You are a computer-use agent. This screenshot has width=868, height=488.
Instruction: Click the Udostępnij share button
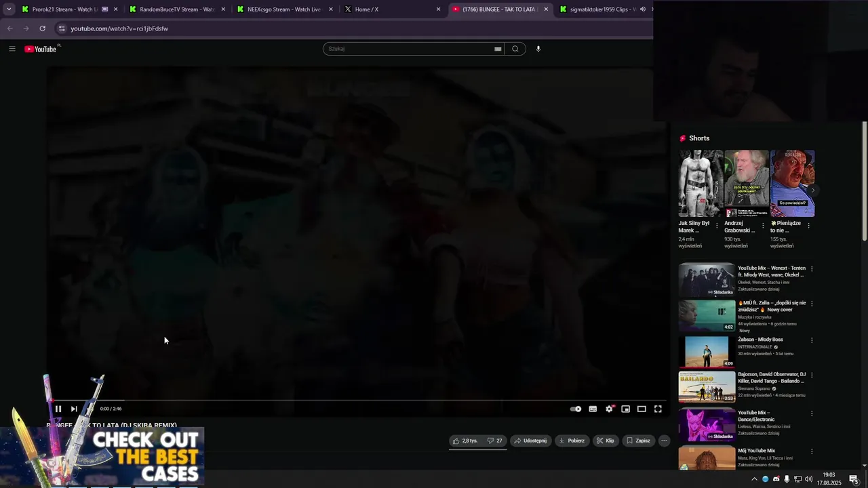coord(530,441)
